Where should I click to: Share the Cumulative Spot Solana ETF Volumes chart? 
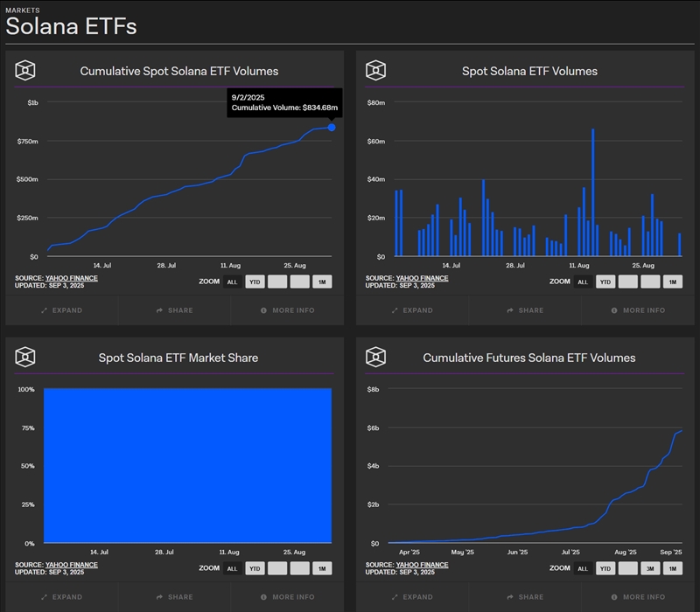point(174,310)
